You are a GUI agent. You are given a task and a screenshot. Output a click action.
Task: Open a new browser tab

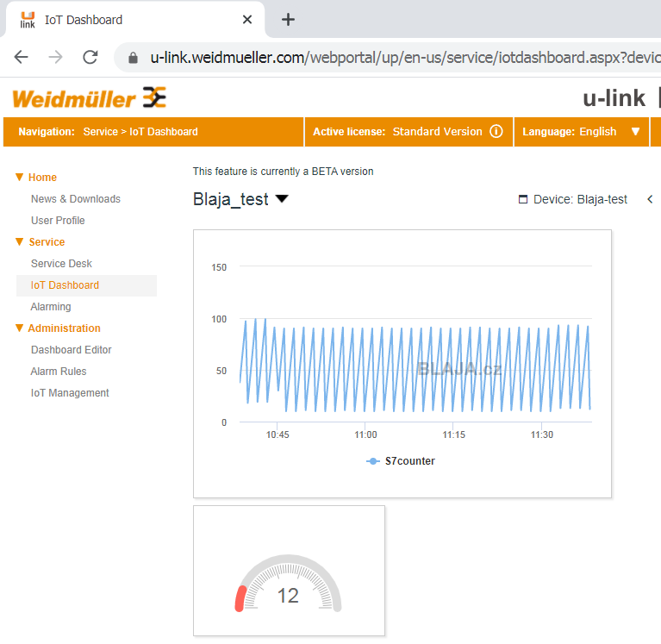tap(288, 20)
